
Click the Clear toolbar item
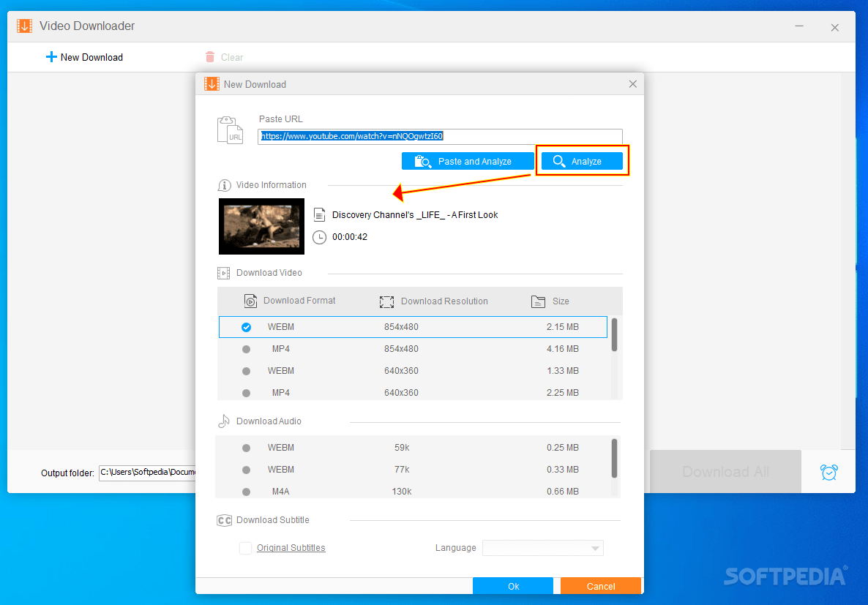point(223,56)
